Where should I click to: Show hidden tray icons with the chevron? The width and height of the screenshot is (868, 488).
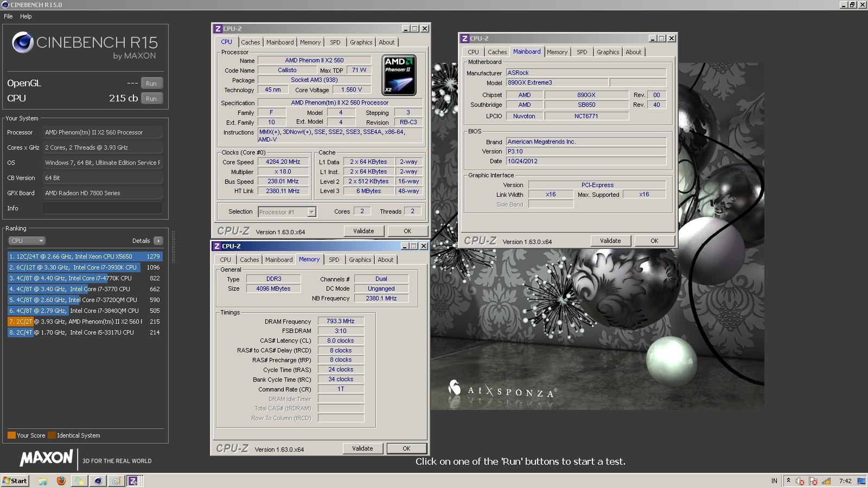(788, 481)
